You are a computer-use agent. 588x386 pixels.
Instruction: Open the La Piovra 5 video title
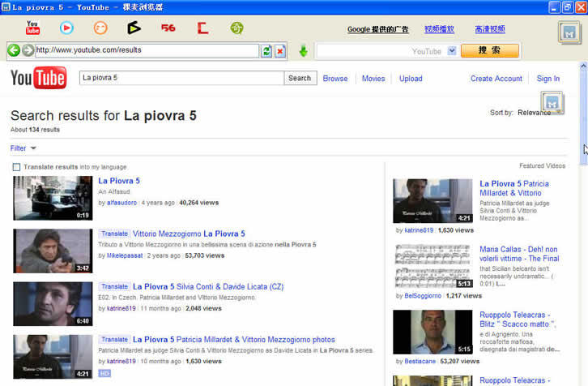(119, 181)
